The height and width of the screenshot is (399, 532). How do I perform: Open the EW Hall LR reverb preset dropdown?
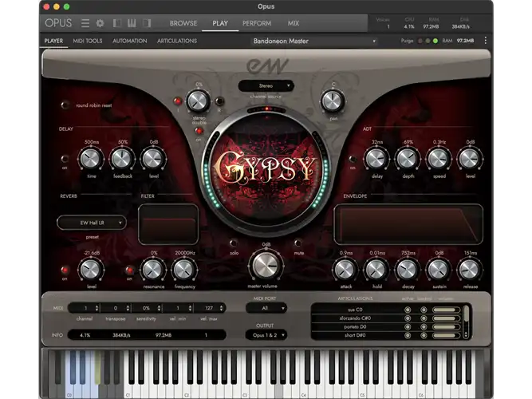click(x=92, y=223)
